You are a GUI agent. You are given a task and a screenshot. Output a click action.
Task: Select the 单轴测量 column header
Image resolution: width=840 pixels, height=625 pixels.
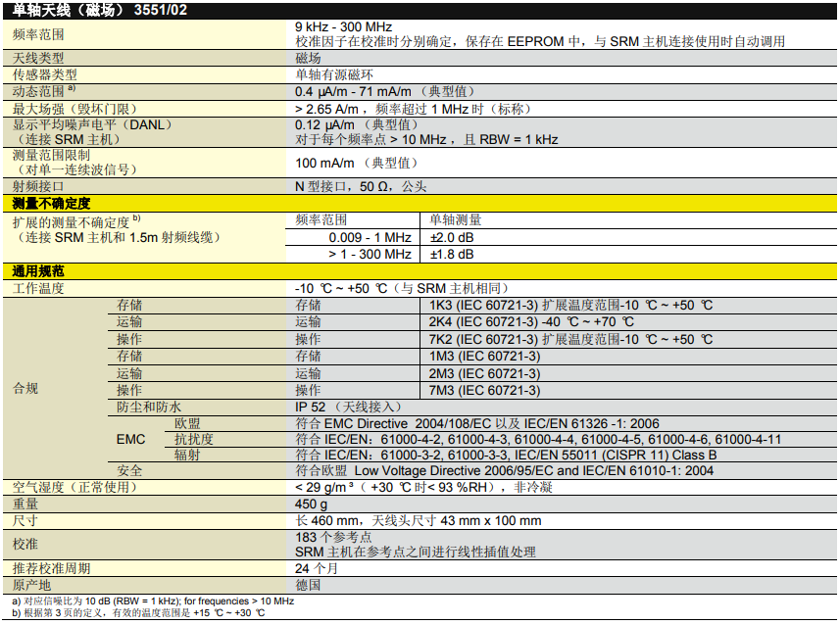point(456,220)
